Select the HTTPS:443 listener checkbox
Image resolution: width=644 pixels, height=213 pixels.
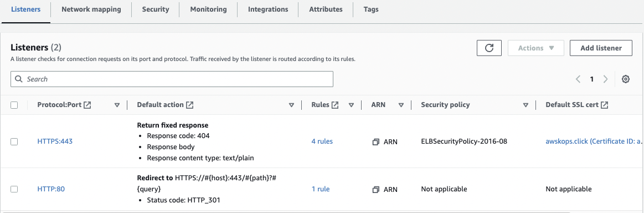pos(14,142)
